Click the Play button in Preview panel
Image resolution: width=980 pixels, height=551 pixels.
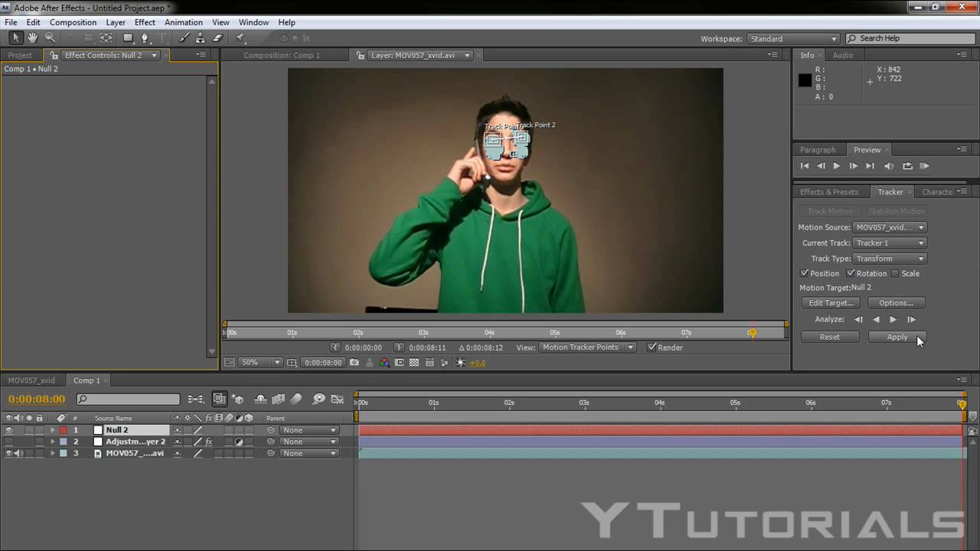pyautogui.click(x=836, y=166)
